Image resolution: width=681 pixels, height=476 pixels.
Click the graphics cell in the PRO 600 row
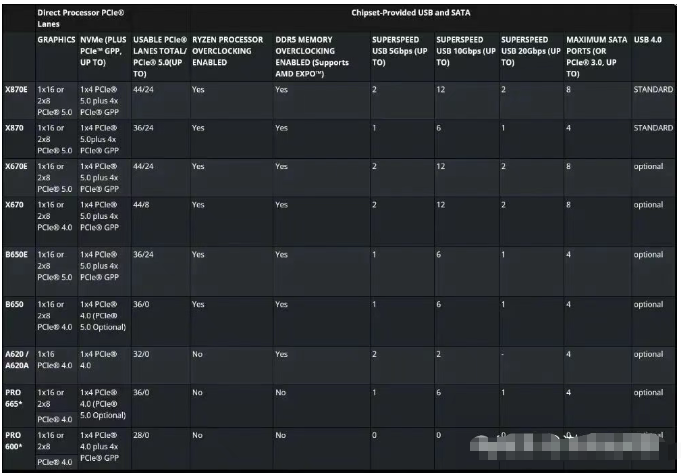point(55,449)
